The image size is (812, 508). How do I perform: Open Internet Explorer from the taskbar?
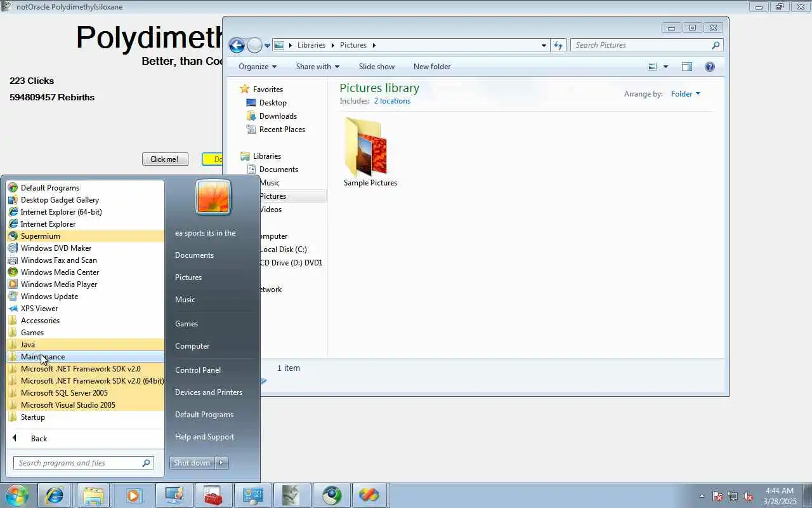tap(54, 495)
